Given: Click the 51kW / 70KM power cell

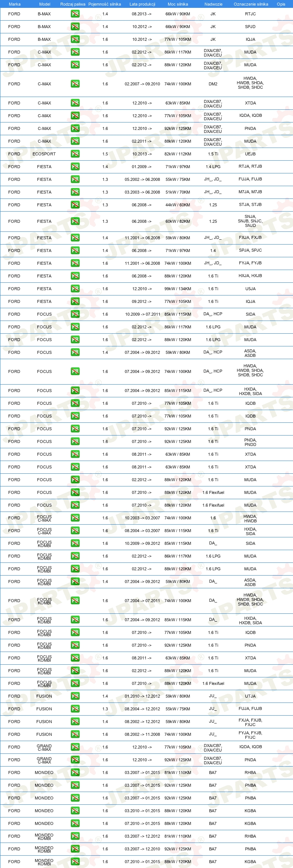Looking at the screenshot, I should point(178,192).
